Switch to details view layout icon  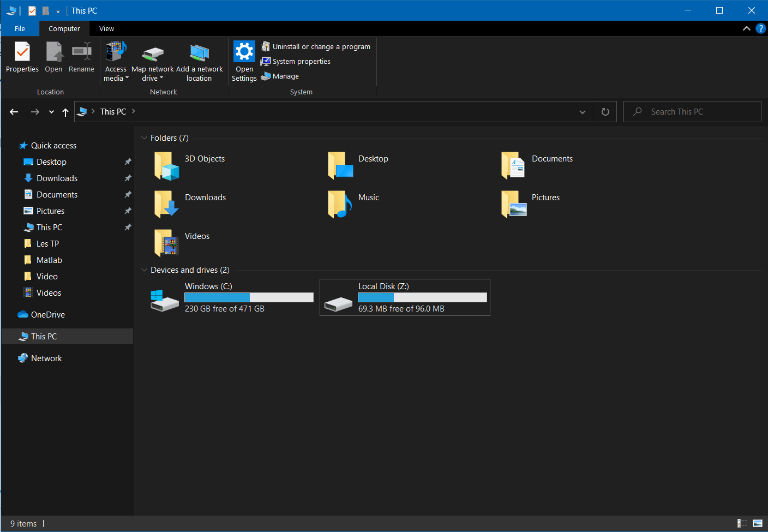742,523
